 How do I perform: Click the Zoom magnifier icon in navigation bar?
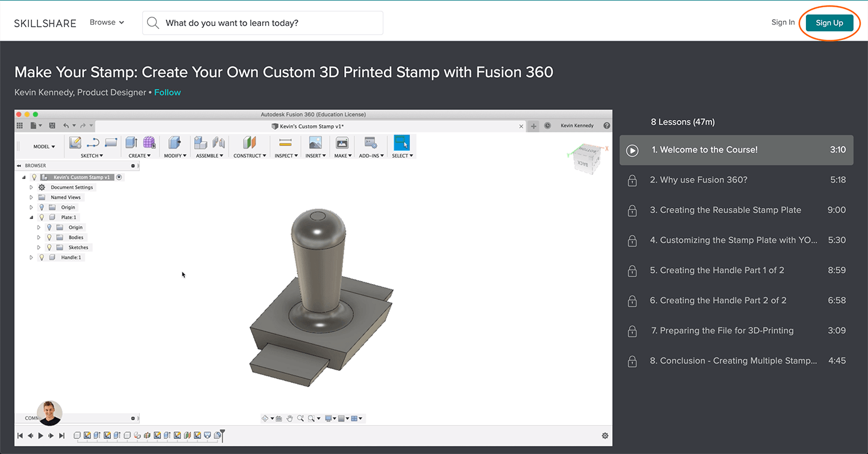(x=300, y=418)
